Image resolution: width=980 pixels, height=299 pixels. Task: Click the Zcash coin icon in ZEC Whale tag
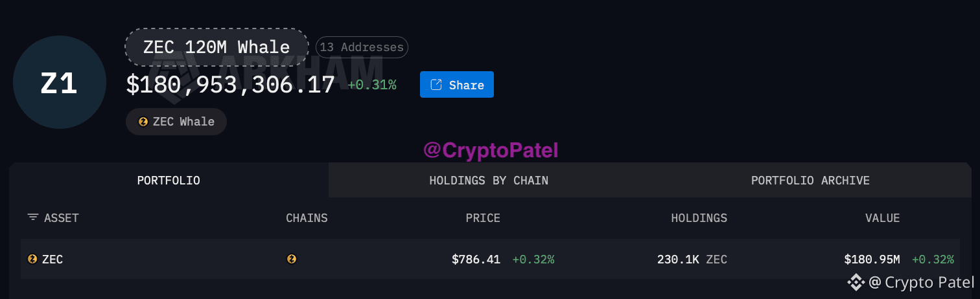[143, 122]
